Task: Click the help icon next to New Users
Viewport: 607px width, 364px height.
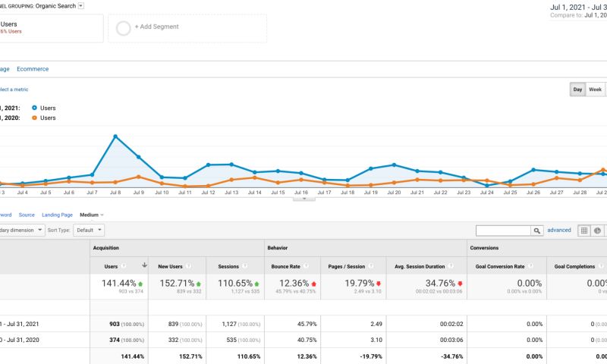Action: 187,266
